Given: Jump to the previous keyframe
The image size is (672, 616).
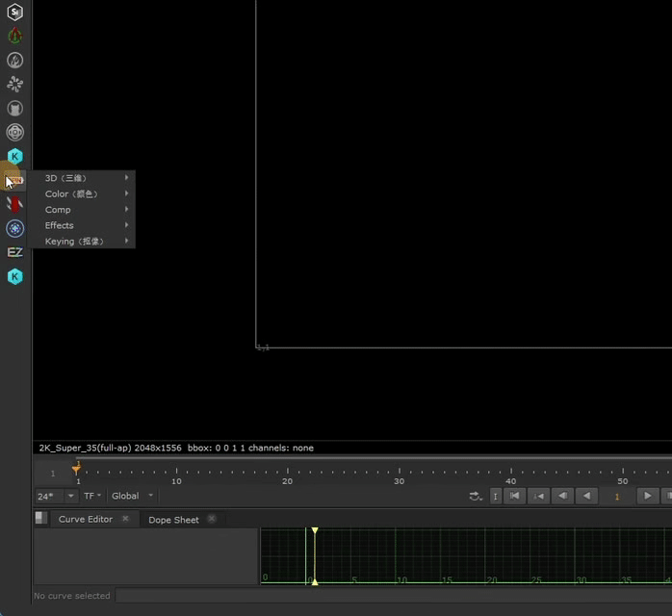Looking at the screenshot, I should pyautogui.click(x=538, y=496).
